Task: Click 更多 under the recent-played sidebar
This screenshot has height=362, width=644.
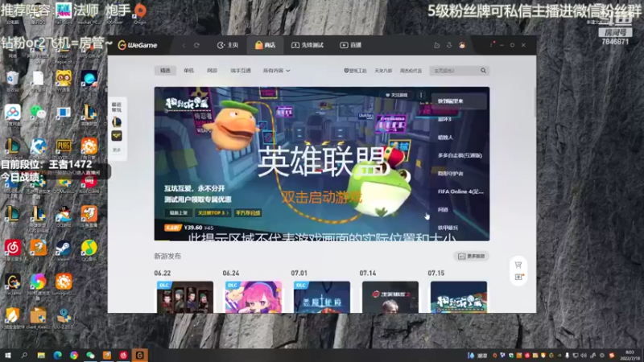Action: (117, 150)
